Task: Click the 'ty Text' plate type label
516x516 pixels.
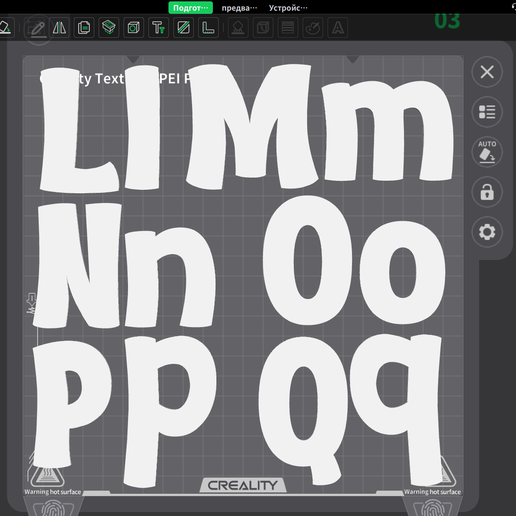Action: coord(102,79)
